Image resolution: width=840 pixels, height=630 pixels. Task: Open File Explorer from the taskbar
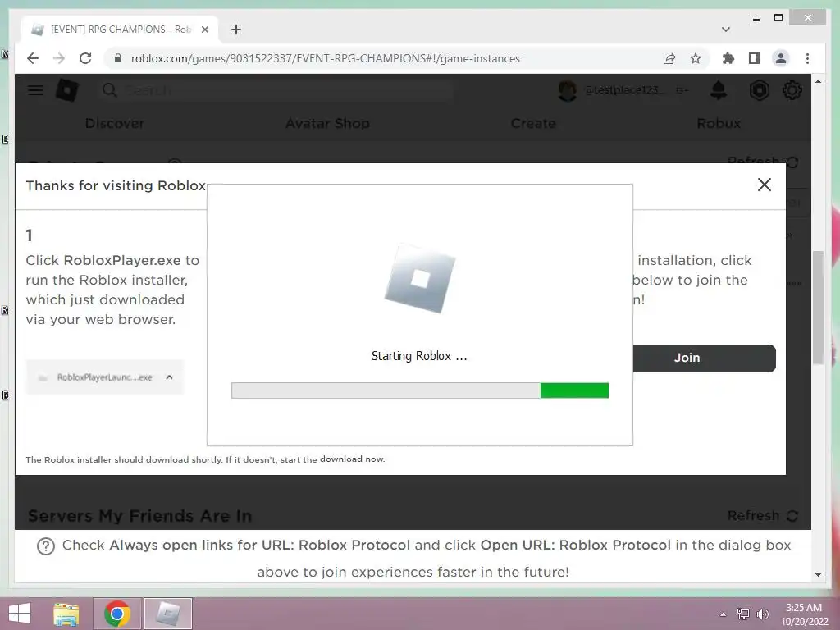[66, 614]
